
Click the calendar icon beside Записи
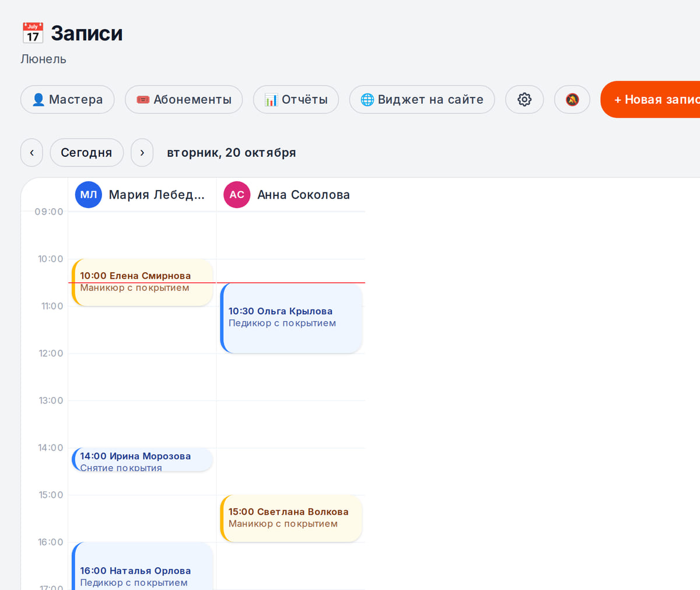click(x=33, y=33)
